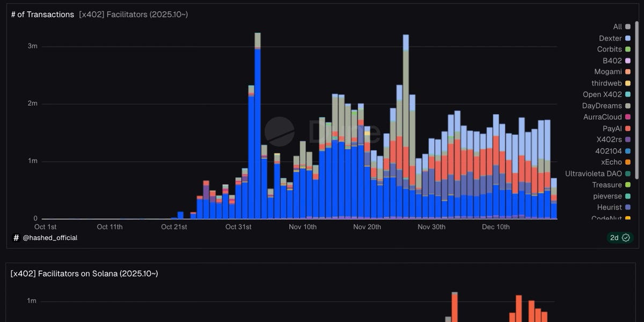Toggle DayDreams series visibility in legend

coord(602,106)
